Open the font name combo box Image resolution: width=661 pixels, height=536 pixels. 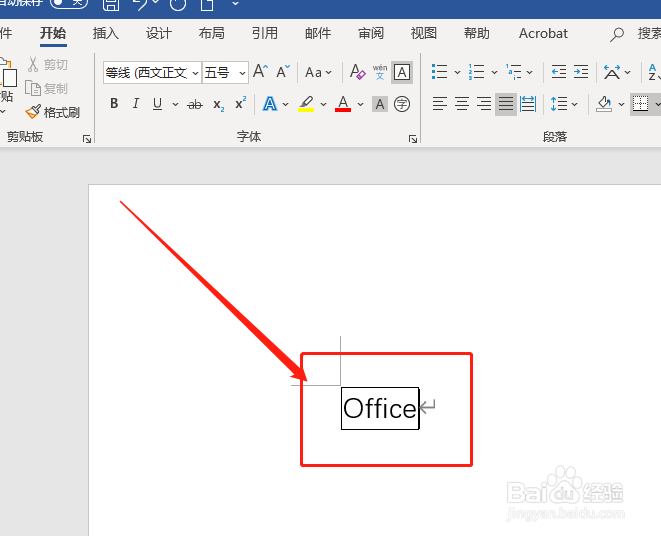tap(152, 73)
